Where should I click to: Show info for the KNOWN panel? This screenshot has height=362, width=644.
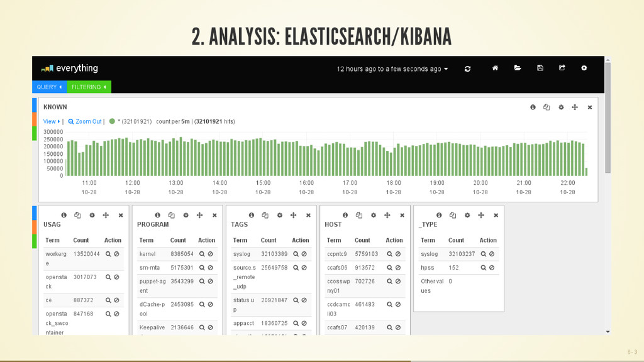(x=533, y=107)
